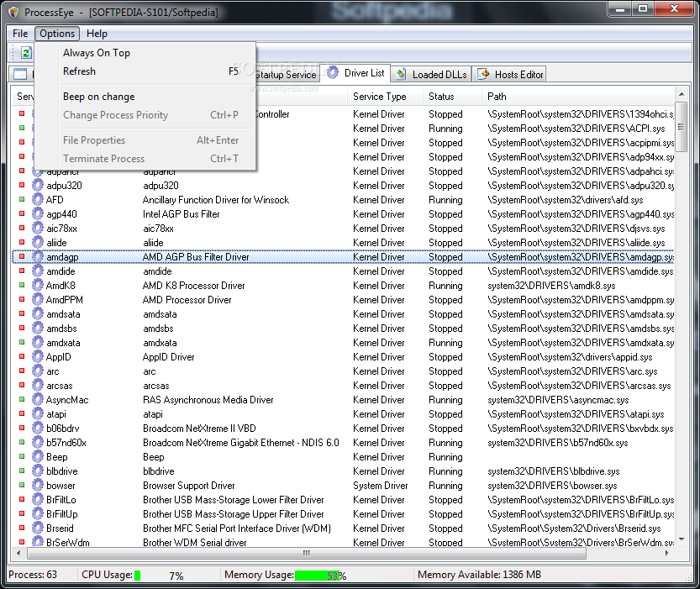Select 'Broadcom NetXtreme II VBD' entry
Viewport: 700px width, 589px height.
pyautogui.click(x=199, y=429)
